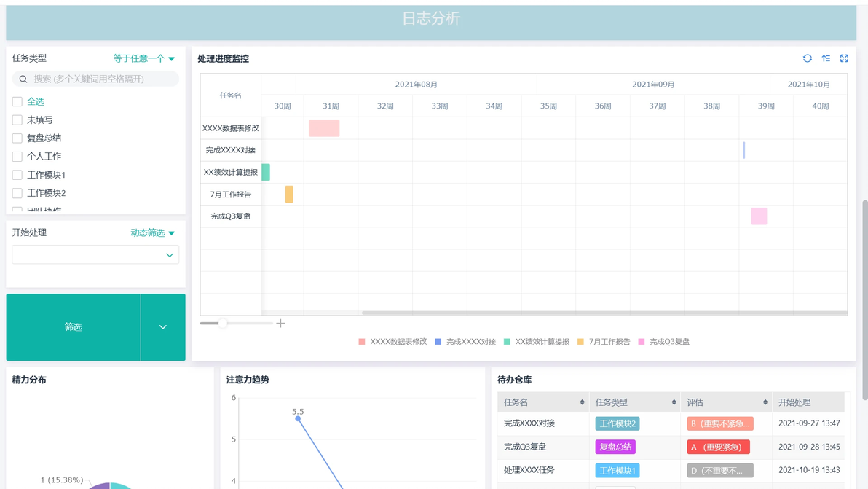
Task: Open the 开始处理 date select box
Action: 95,255
